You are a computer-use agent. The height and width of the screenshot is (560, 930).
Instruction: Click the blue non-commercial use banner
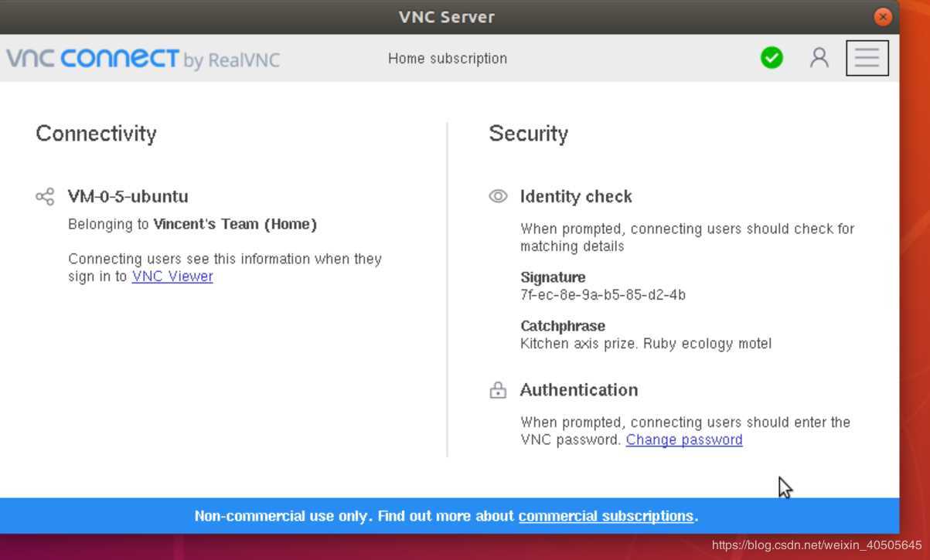[450, 516]
